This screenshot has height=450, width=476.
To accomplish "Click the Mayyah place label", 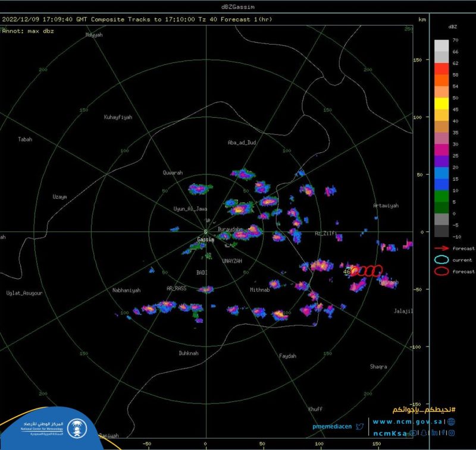I will point(94,35).
